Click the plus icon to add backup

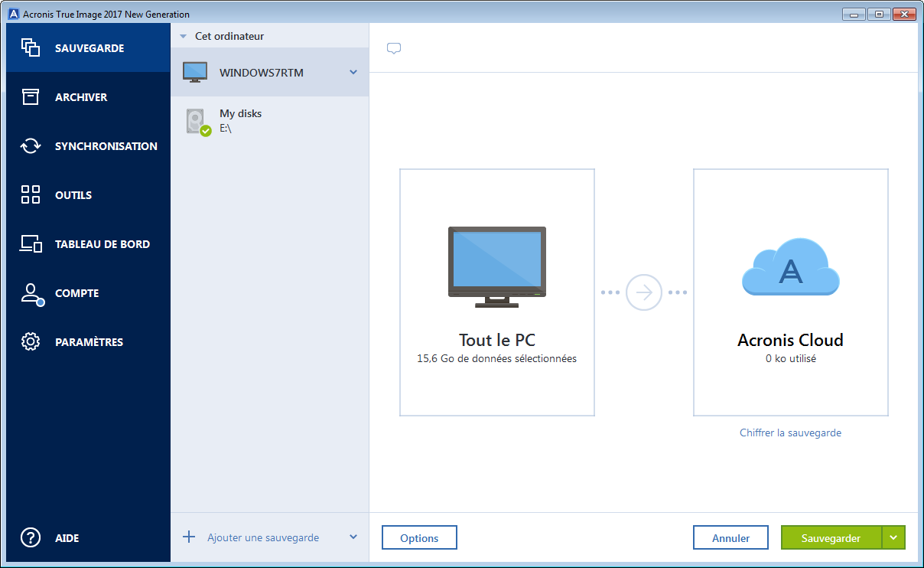coord(189,537)
